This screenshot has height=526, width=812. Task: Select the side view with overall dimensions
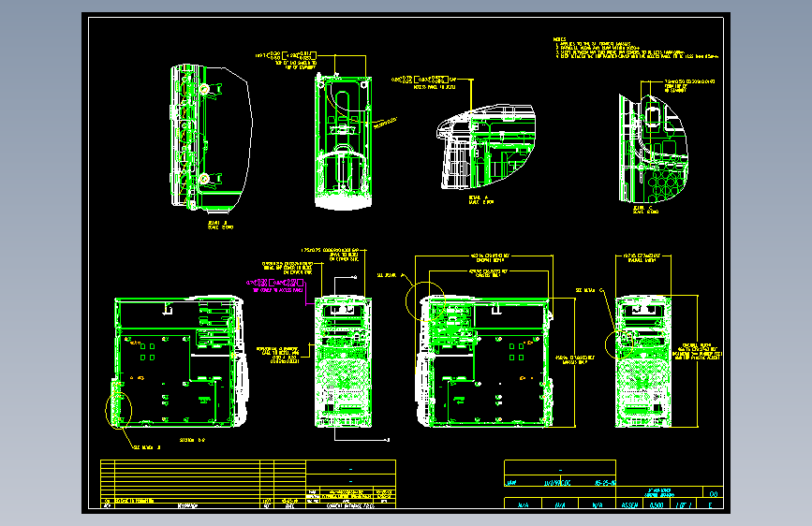click(x=485, y=361)
